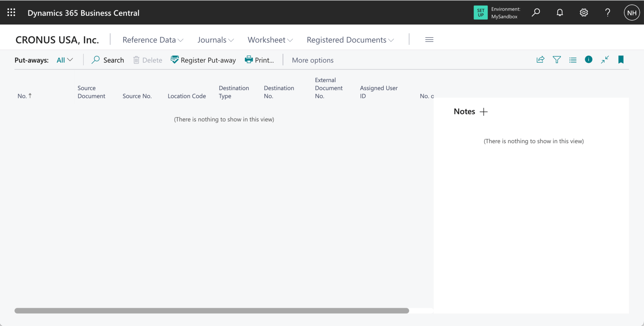The height and width of the screenshot is (326, 644).
Task: Click the share icon
Action: pyautogui.click(x=541, y=60)
